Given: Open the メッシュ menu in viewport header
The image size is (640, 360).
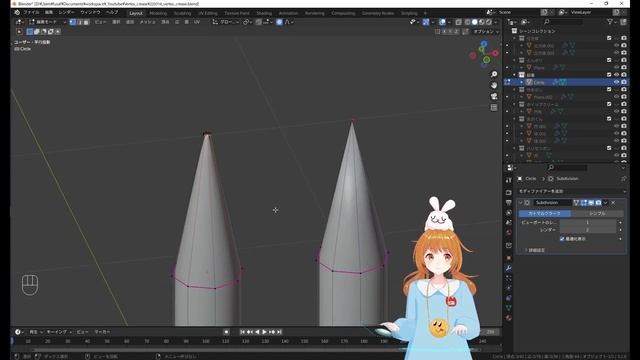Looking at the screenshot, I should (147, 22).
